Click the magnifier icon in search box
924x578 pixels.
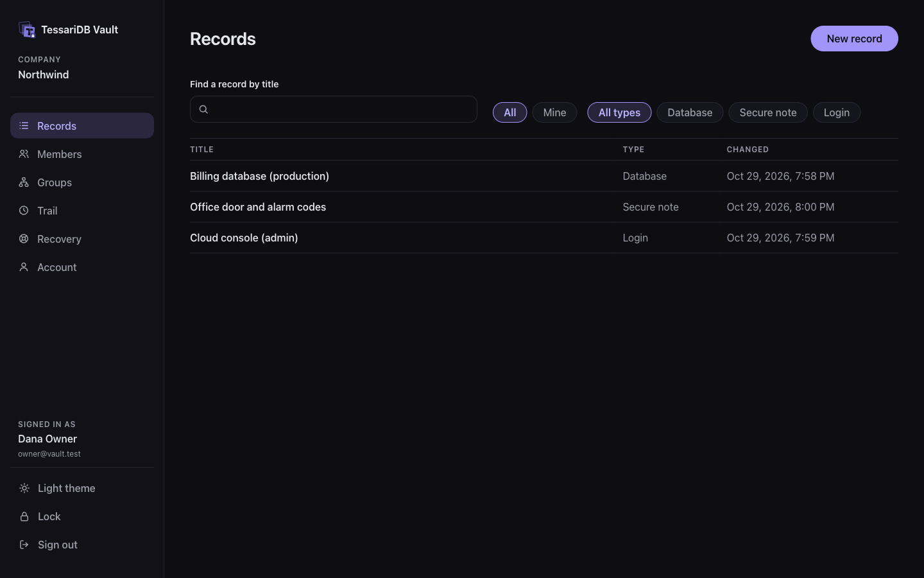tap(203, 109)
